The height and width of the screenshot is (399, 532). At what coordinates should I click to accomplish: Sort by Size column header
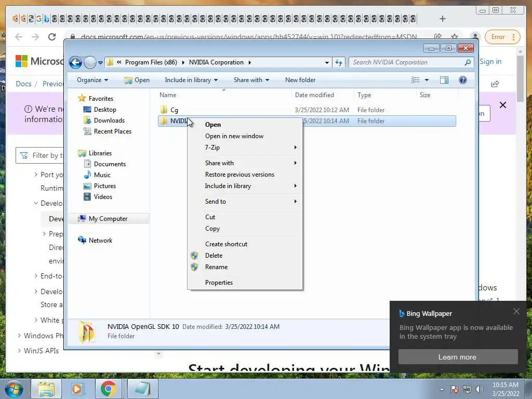[425, 95]
